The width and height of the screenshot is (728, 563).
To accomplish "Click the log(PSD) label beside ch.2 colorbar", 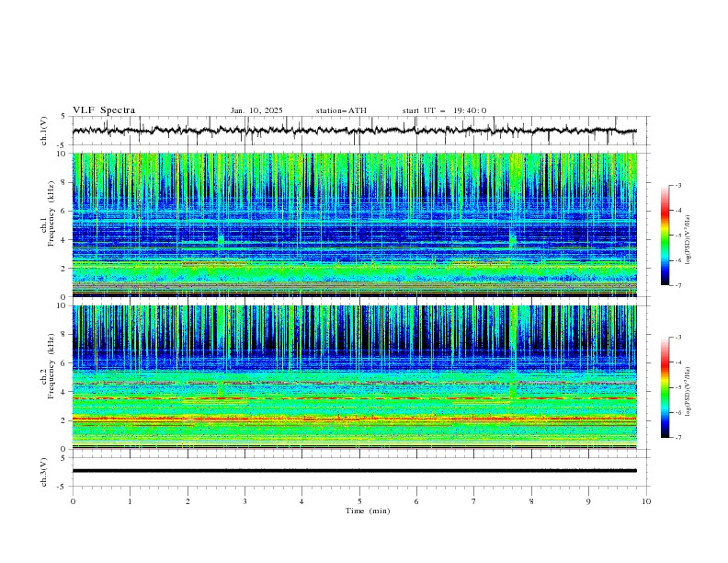I will point(688,392).
